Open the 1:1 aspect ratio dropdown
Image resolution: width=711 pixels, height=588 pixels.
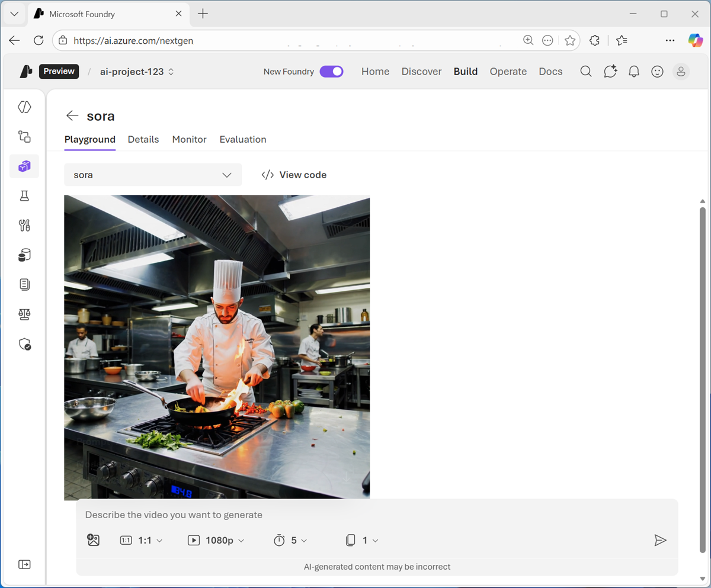point(140,540)
